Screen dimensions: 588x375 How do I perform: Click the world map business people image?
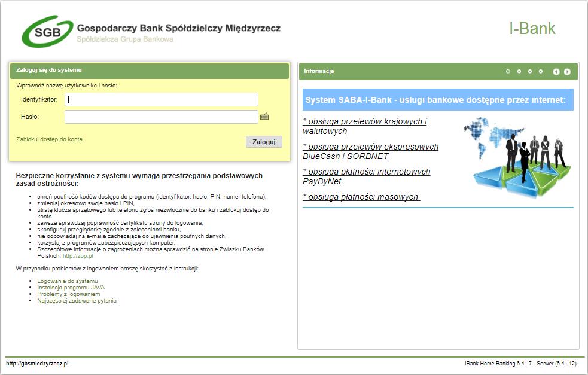point(517,157)
